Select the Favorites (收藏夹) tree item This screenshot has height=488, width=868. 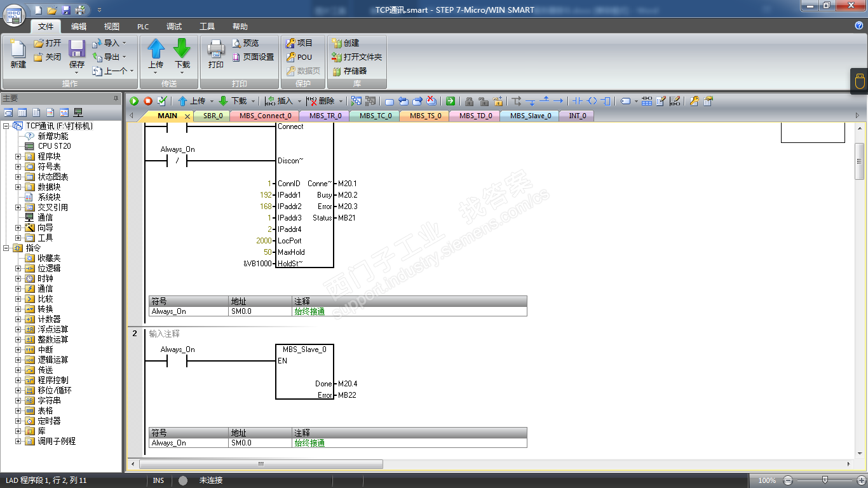tap(43, 258)
